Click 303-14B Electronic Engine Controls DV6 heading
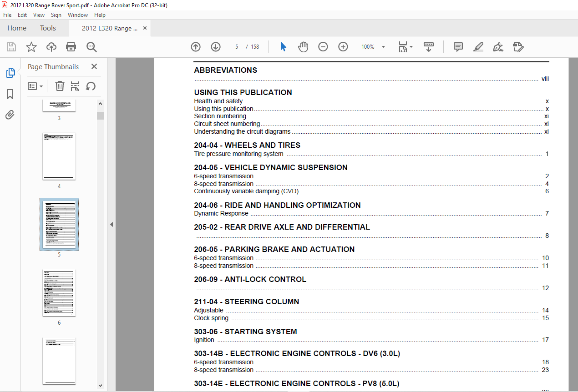The height and width of the screenshot is (392, 578). 297,353
